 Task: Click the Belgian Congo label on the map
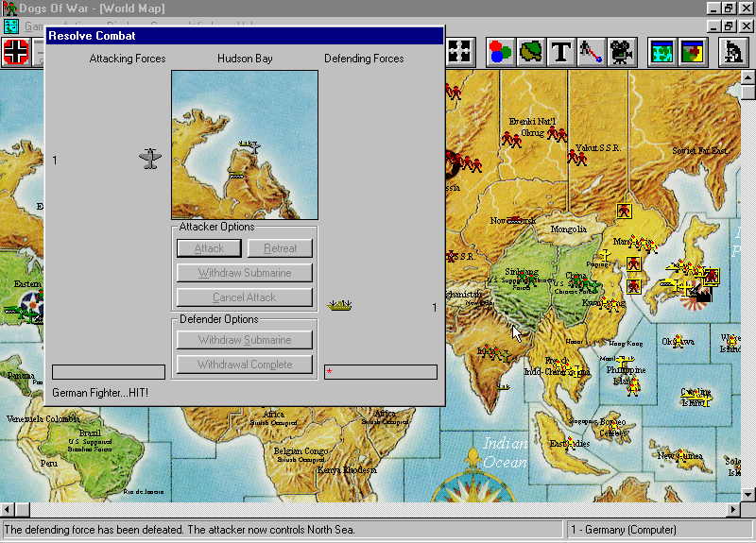pyautogui.click(x=301, y=451)
